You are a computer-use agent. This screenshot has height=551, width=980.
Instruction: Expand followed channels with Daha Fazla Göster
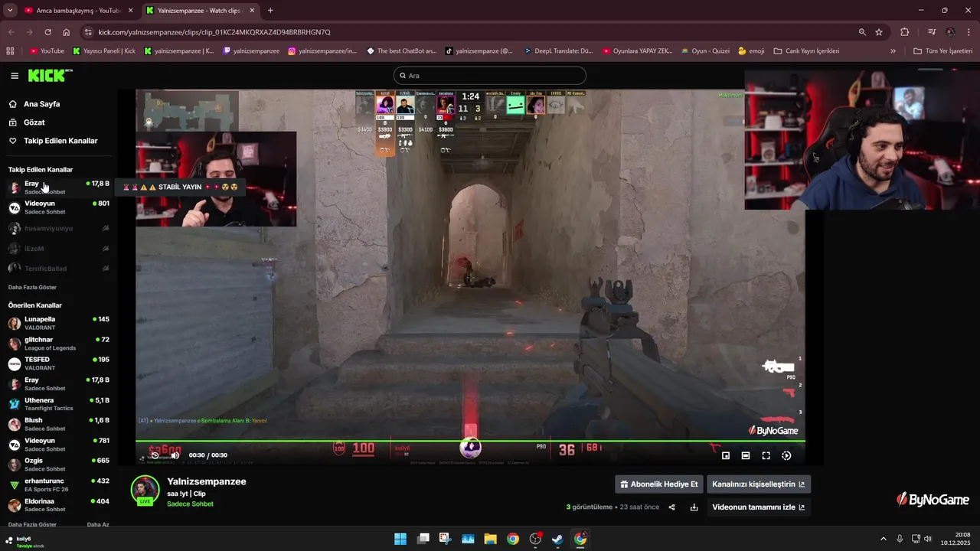pos(32,287)
